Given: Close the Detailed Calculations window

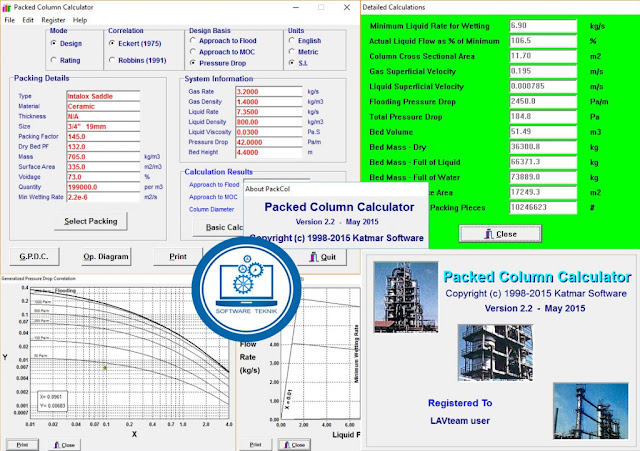Looking at the screenshot, I should click(500, 234).
